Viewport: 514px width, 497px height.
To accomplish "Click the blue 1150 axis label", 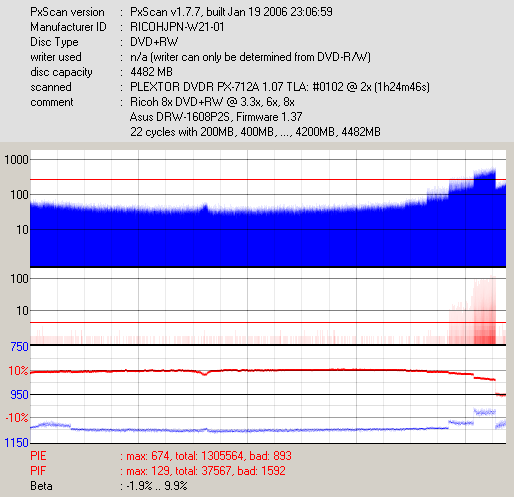I will click(16, 443).
